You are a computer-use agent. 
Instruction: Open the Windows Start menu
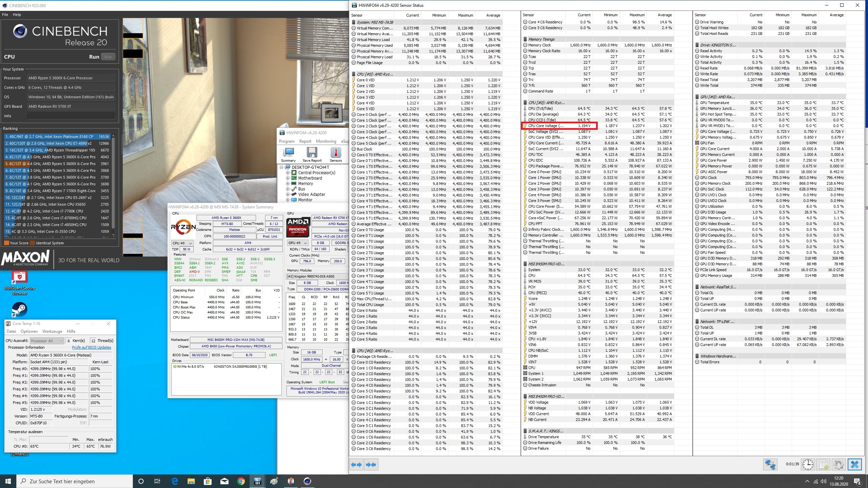(x=8, y=481)
